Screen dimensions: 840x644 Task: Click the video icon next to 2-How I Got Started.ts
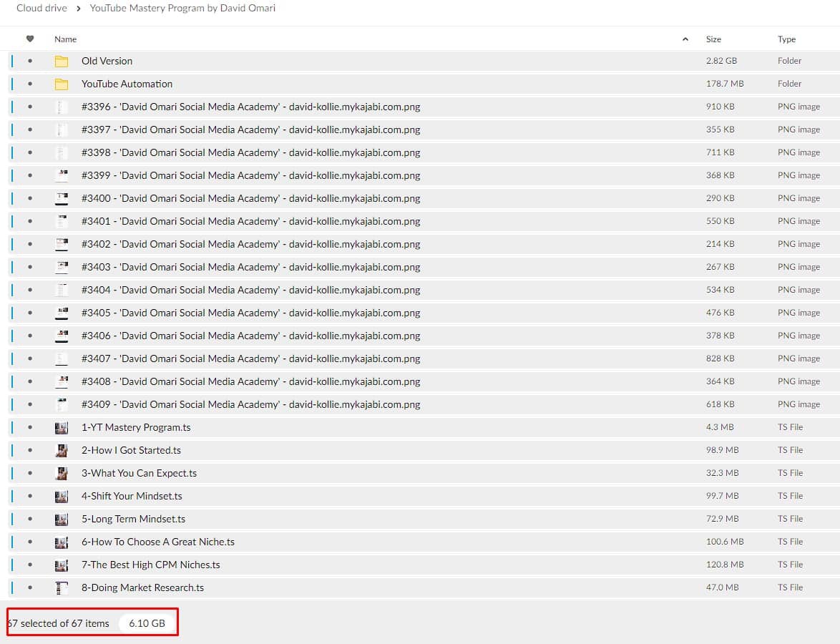tap(62, 450)
